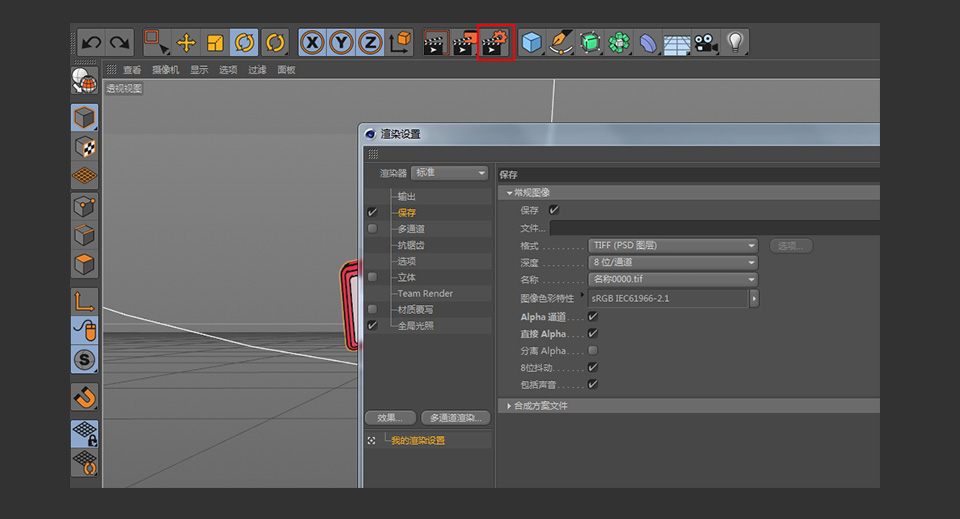Image resolution: width=960 pixels, height=519 pixels.
Task: Click the Undo arrow icon
Action: pyautogui.click(x=92, y=42)
